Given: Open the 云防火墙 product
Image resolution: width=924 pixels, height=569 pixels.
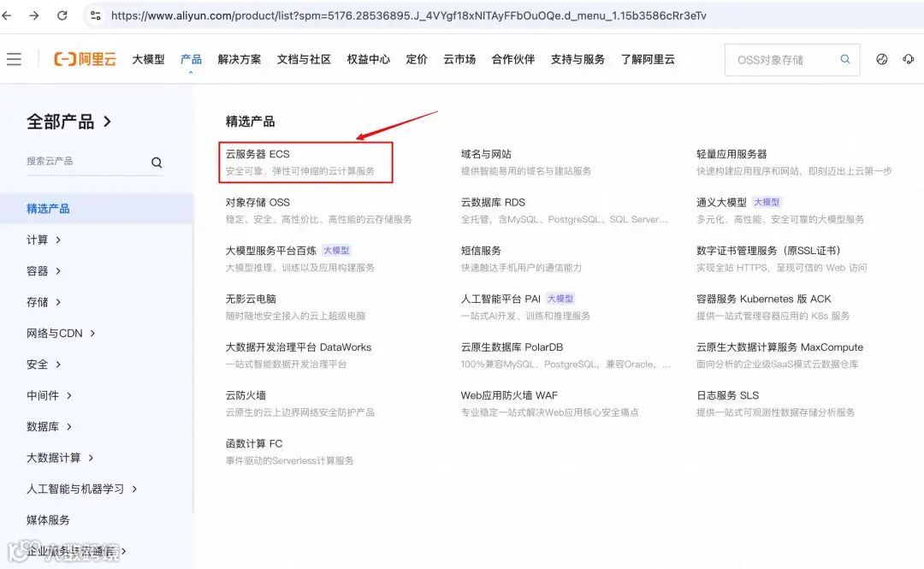Looking at the screenshot, I should click(x=246, y=395).
